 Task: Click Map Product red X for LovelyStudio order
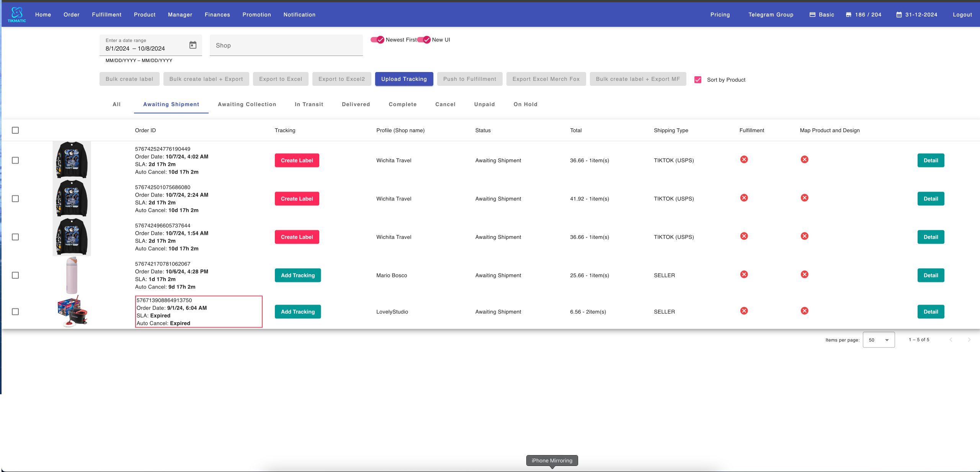click(804, 311)
